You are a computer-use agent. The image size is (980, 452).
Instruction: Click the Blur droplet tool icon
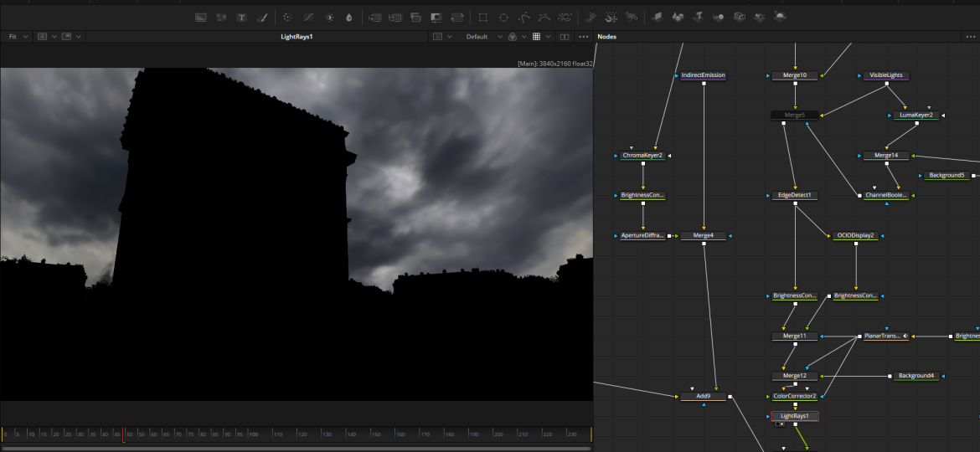coord(349,17)
